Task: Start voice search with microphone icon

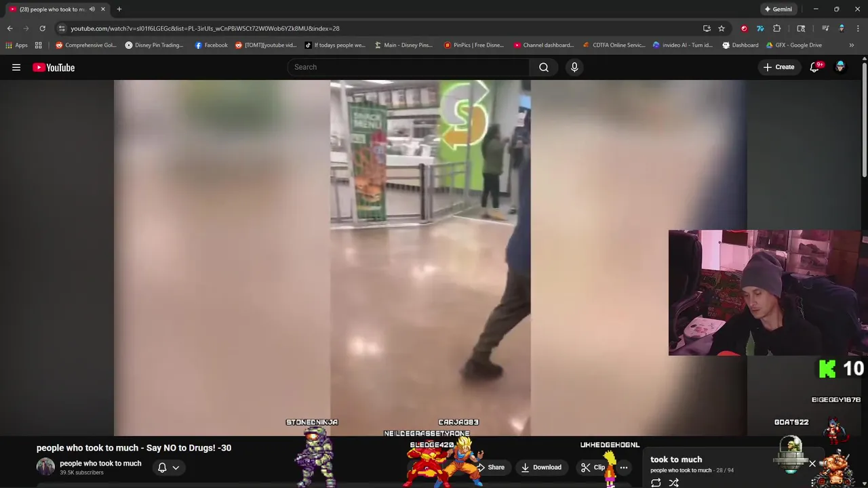Action: 574,67
